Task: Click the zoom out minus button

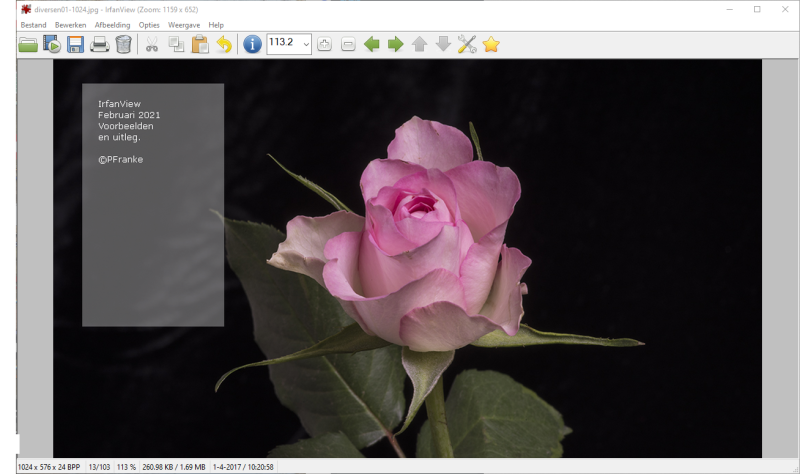Action: click(348, 44)
